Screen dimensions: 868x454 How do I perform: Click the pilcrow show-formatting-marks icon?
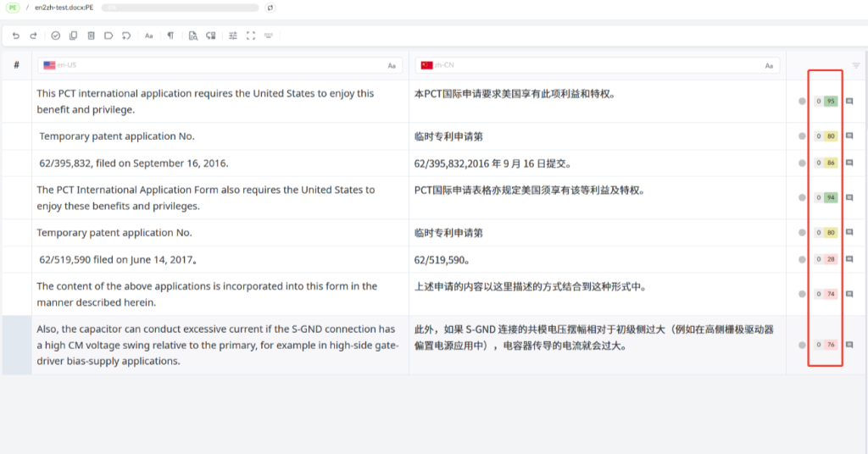(170, 36)
